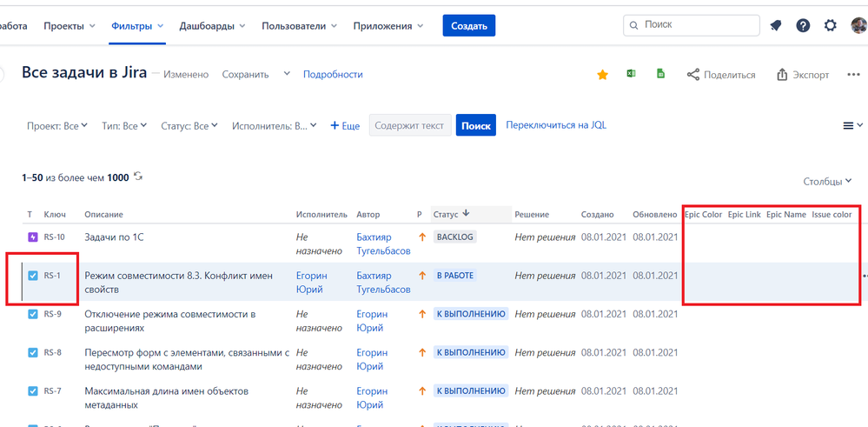
Task: Sort by the Обновлено column header
Action: (655, 214)
